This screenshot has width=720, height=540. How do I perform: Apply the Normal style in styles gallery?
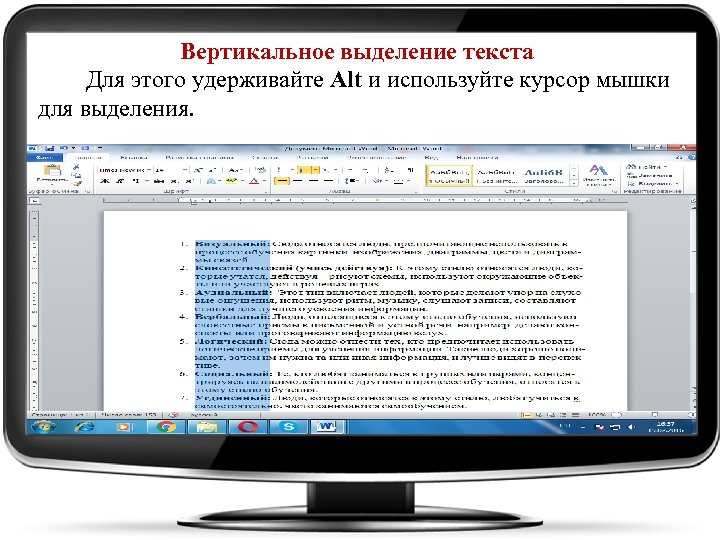[x=449, y=176]
